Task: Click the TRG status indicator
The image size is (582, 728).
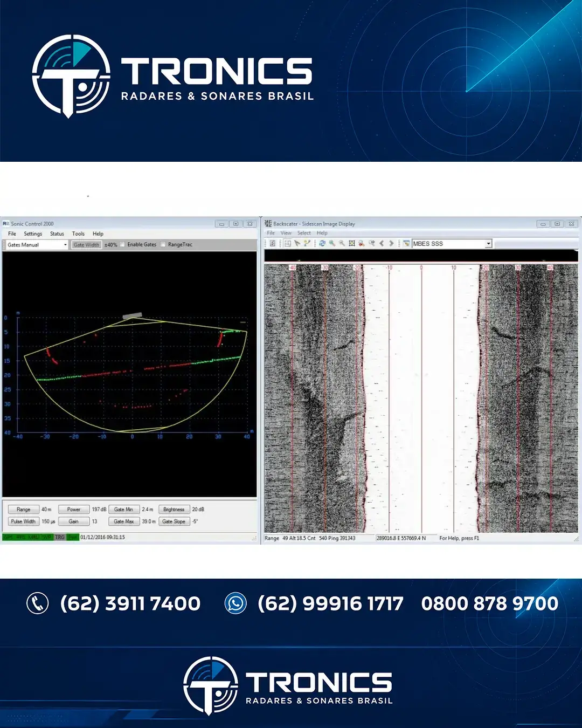Action: click(x=60, y=537)
